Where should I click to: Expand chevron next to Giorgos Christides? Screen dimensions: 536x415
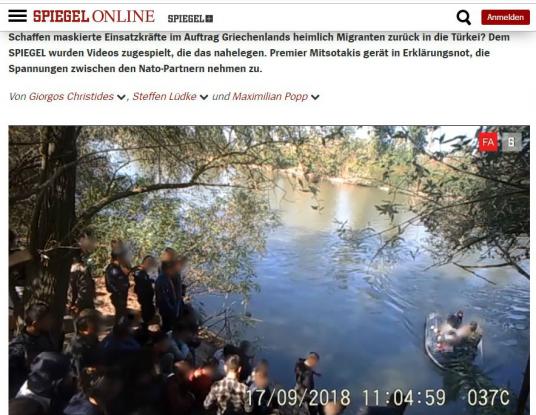click(121, 97)
